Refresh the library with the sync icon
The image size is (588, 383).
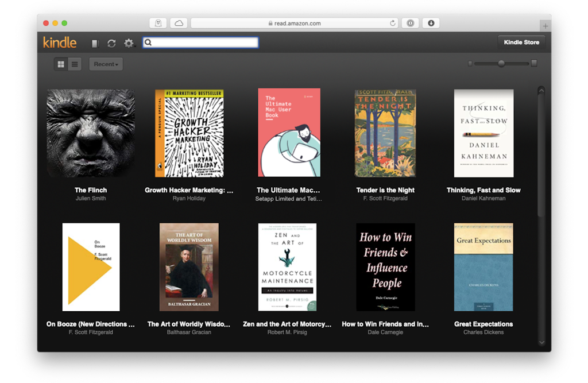pos(111,42)
